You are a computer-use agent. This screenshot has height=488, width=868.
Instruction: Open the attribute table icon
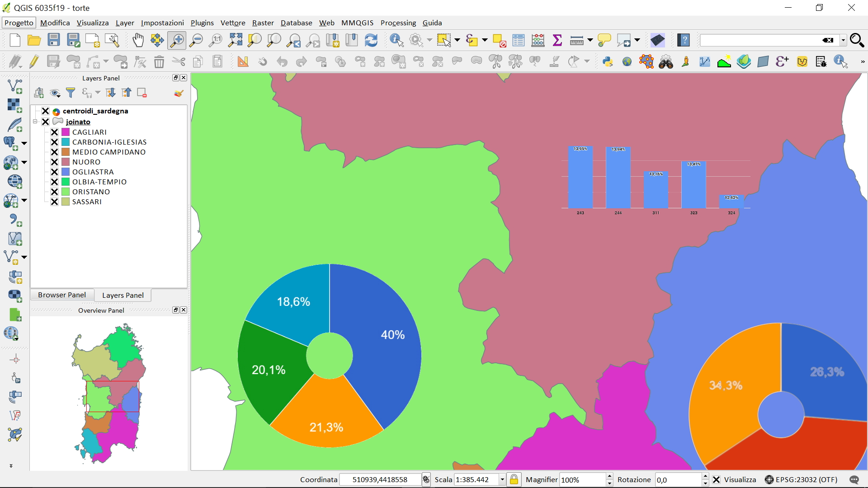pyautogui.click(x=519, y=41)
